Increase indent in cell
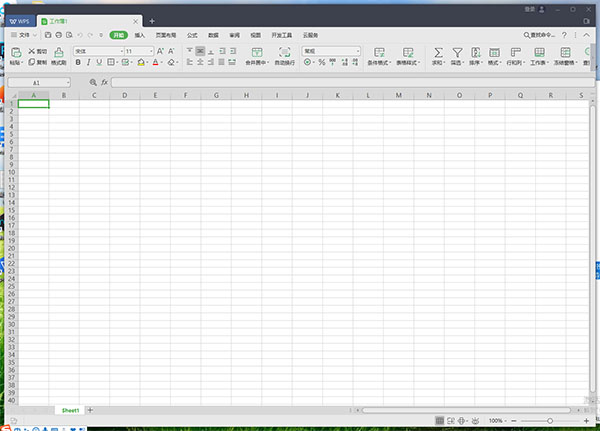This screenshot has width=600, height=431. click(233, 51)
